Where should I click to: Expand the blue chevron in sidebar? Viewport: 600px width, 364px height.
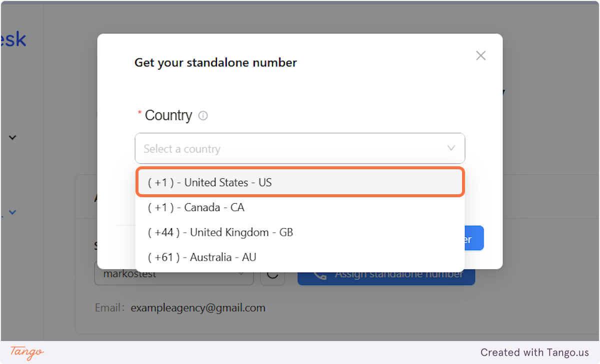[x=13, y=212]
